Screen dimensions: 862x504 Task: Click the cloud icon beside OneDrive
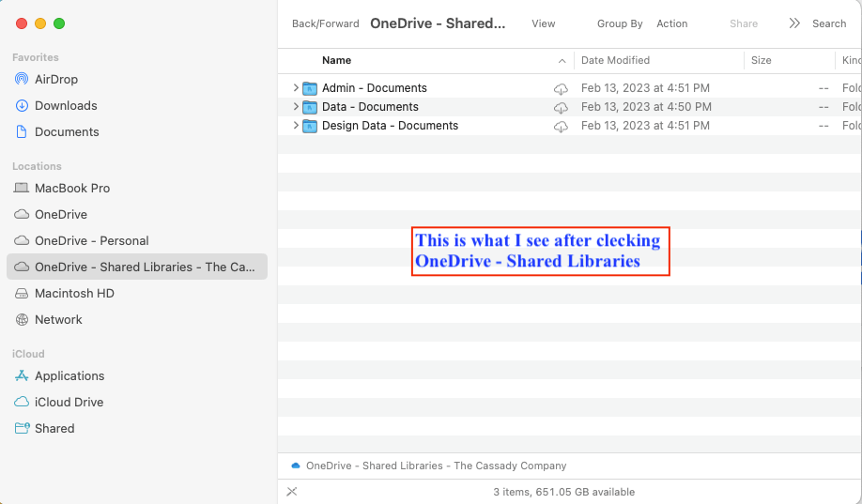22,214
